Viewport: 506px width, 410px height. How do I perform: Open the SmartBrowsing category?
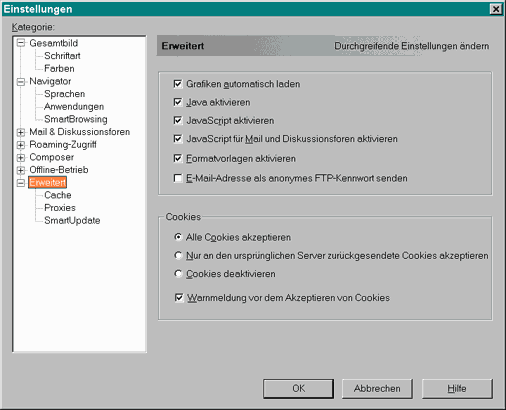(x=76, y=119)
